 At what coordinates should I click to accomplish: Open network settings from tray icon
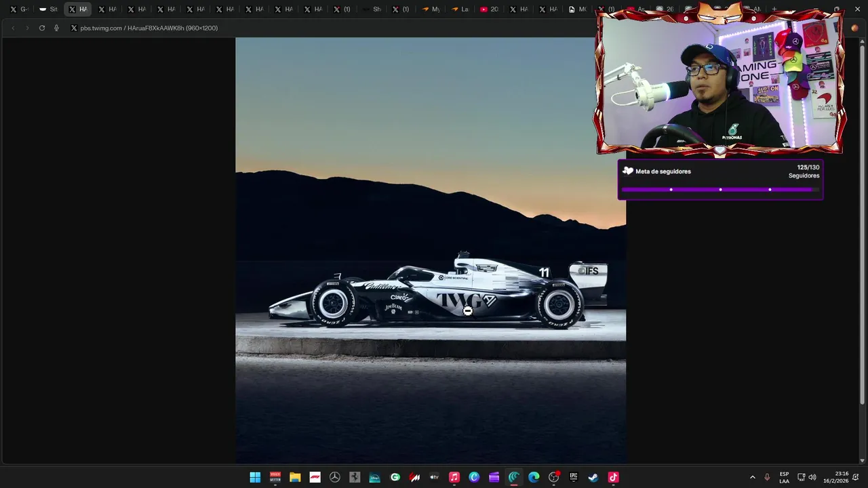[801, 477]
